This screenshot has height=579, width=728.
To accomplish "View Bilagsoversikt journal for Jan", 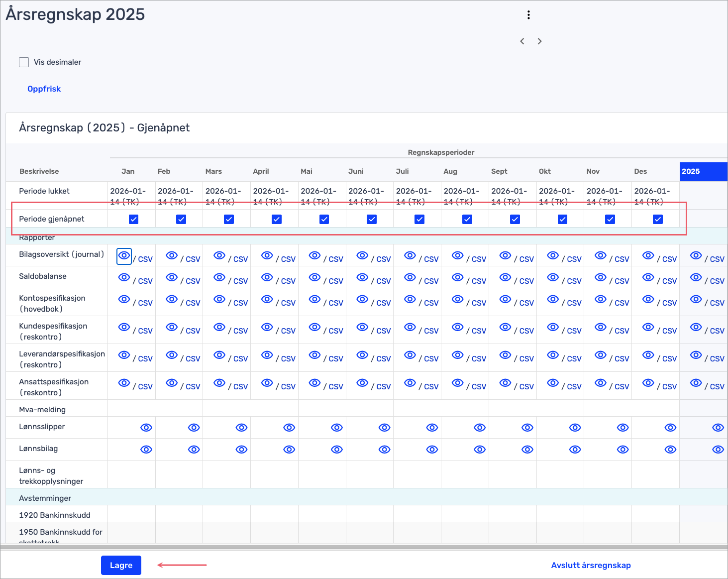I will point(124,256).
